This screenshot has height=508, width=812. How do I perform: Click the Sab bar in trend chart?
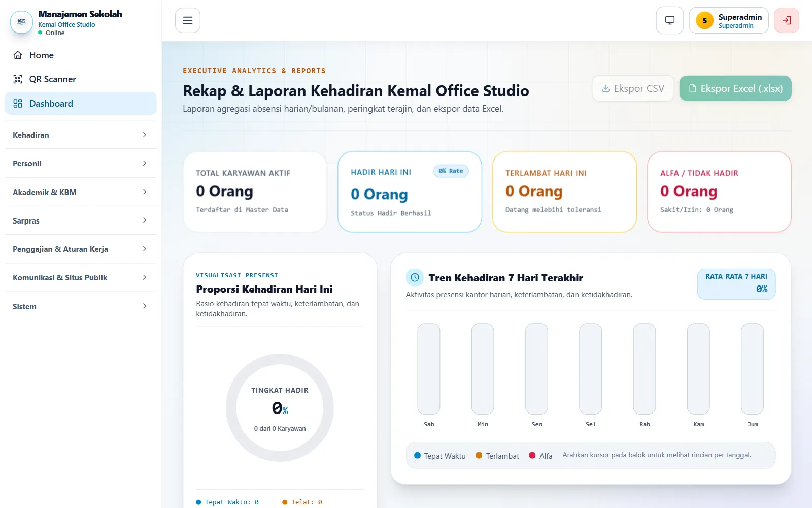pyautogui.click(x=429, y=369)
